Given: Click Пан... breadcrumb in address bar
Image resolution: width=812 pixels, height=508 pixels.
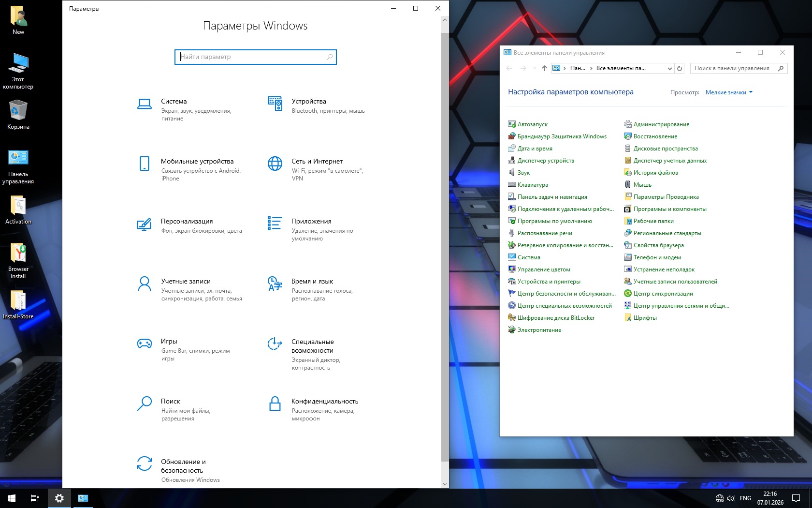Looking at the screenshot, I should click(577, 68).
